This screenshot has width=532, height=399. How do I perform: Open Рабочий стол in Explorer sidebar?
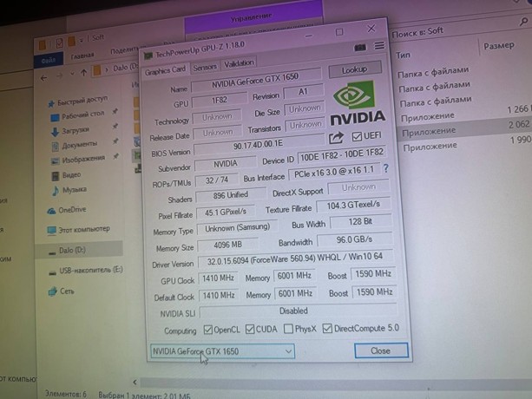click(78, 115)
